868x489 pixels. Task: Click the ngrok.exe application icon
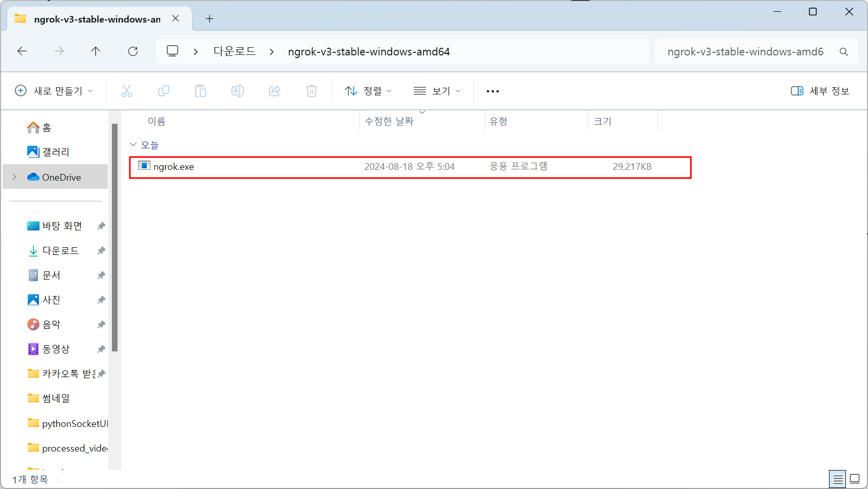coord(144,165)
